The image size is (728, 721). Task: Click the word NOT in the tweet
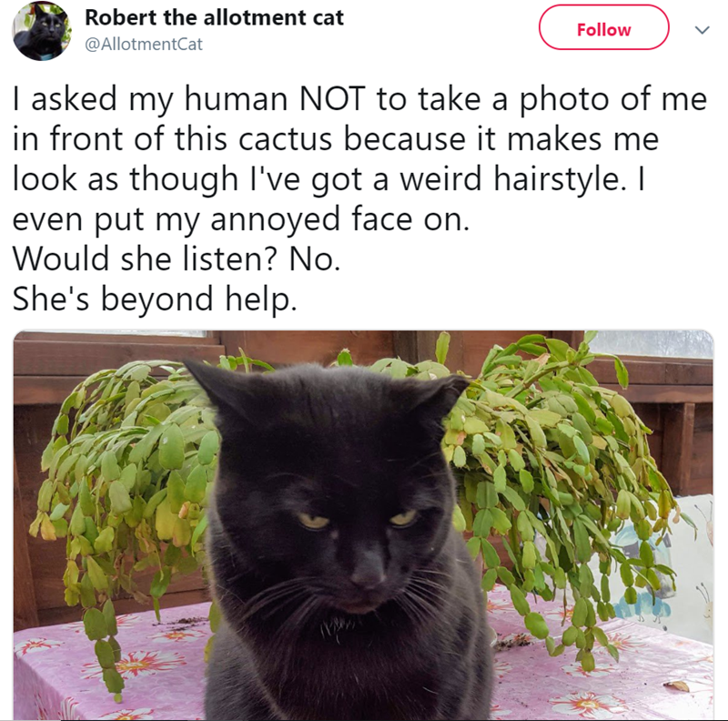pyautogui.click(x=333, y=99)
